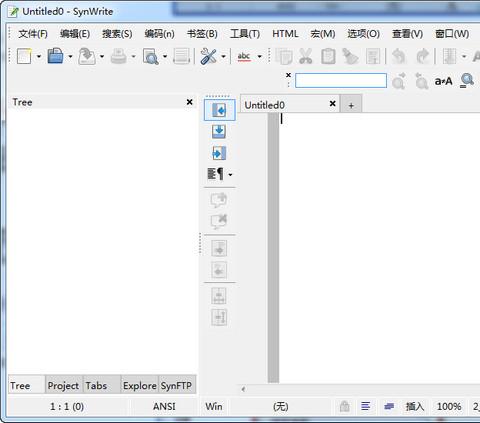Screen dimensions: 480x423
Task: Expand the Save dropdown arrow
Action: tap(102, 57)
